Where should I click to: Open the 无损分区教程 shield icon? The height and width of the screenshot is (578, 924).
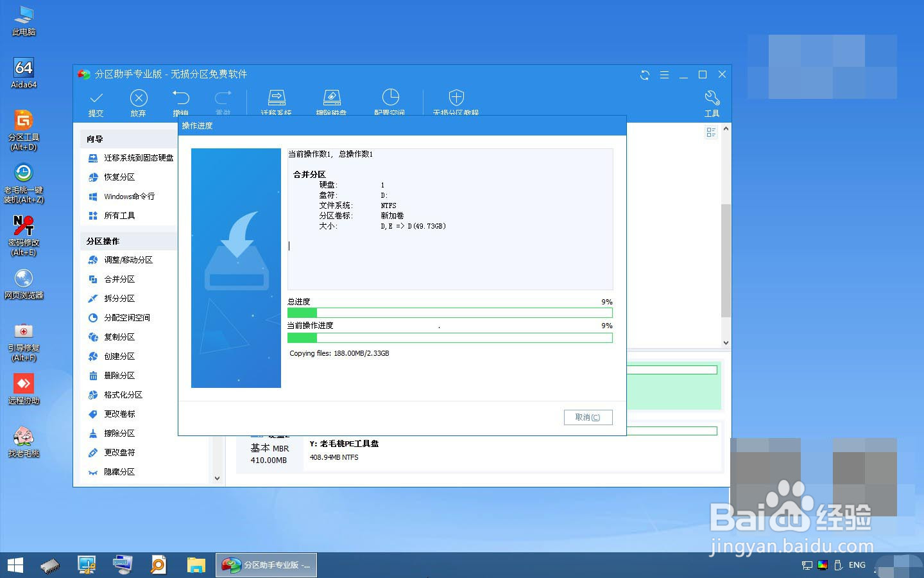(x=456, y=98)
